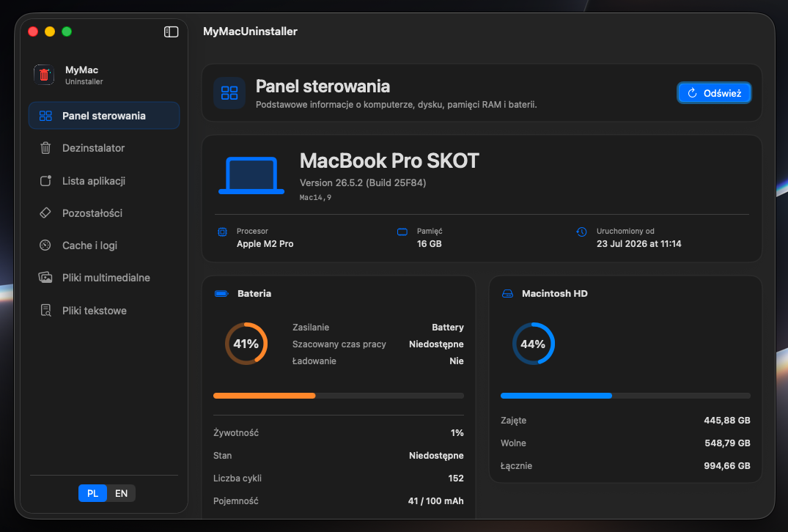The height and width of the screenshot is (532, 788).
Task: Click the Panel sterowania page heading
Action: [323, 86]
